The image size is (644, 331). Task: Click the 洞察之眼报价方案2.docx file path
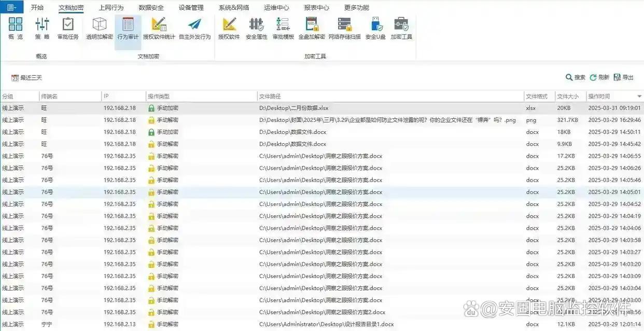[322, 312]
